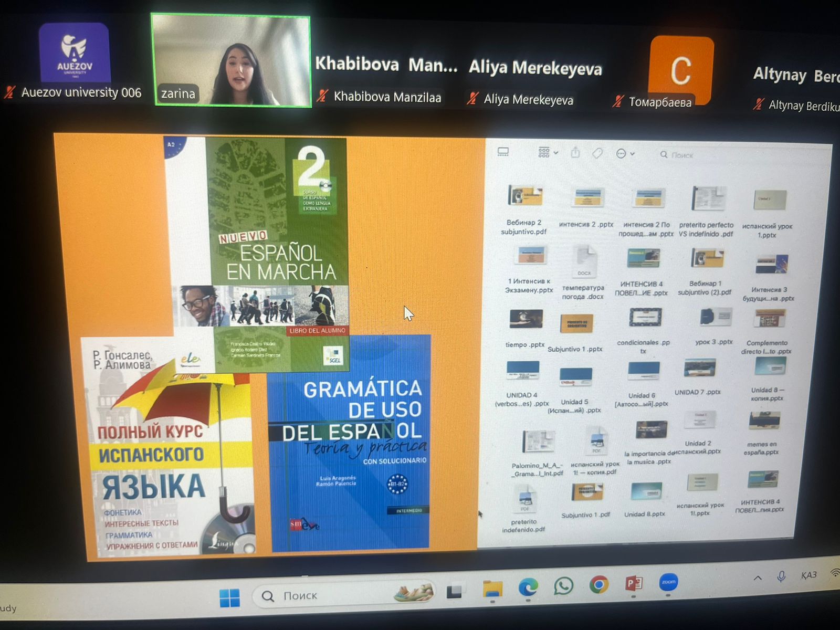Select the урок 3 .pptx file icon

[x=716, y=317]
